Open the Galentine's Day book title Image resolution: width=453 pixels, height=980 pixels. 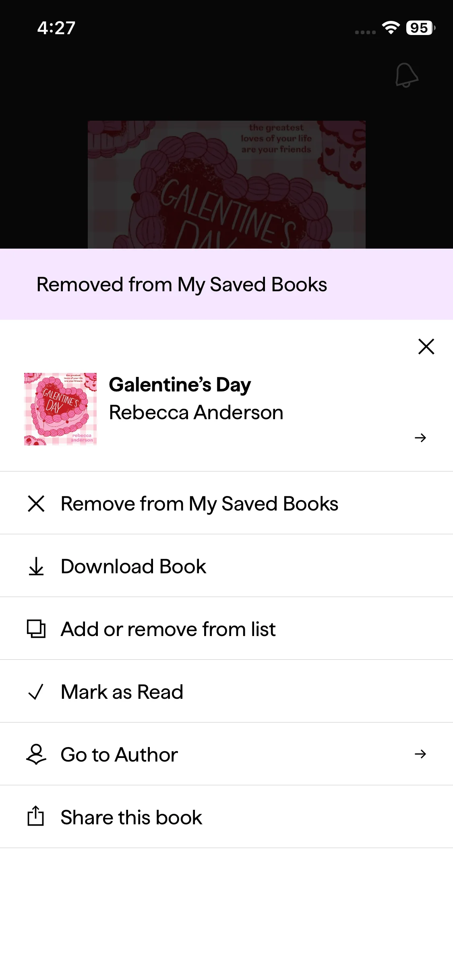[x=180, y=385]
